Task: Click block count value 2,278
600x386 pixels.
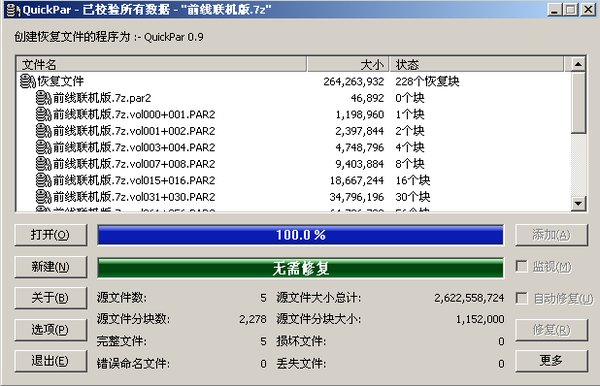Action: (253, 319)
